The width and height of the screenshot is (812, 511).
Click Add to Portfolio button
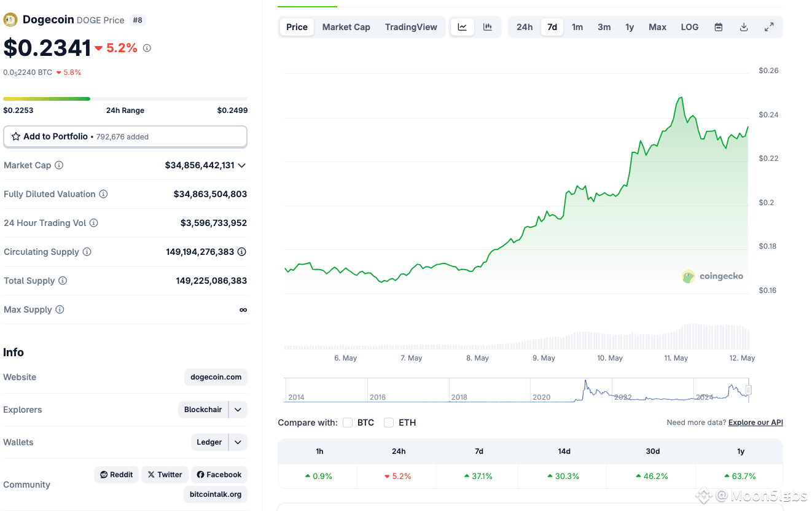(x=125, y=136)
